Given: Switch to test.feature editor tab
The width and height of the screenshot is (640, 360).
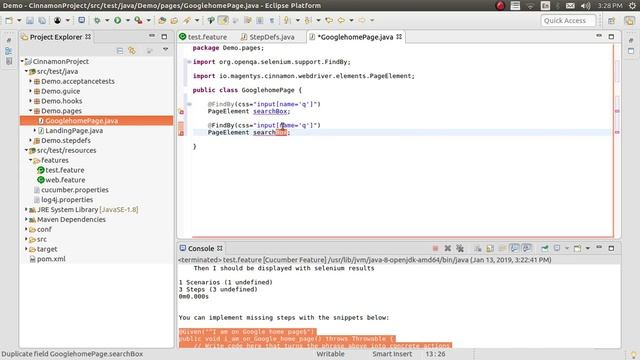Looking at the screenshot, I should point(204,37).
